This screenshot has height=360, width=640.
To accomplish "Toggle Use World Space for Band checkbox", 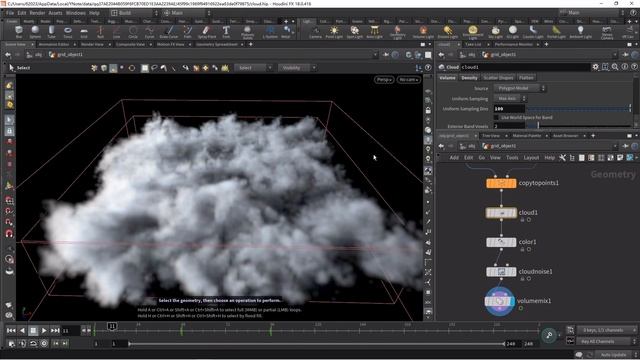I will pyautogui.click(x=496, y=118).
